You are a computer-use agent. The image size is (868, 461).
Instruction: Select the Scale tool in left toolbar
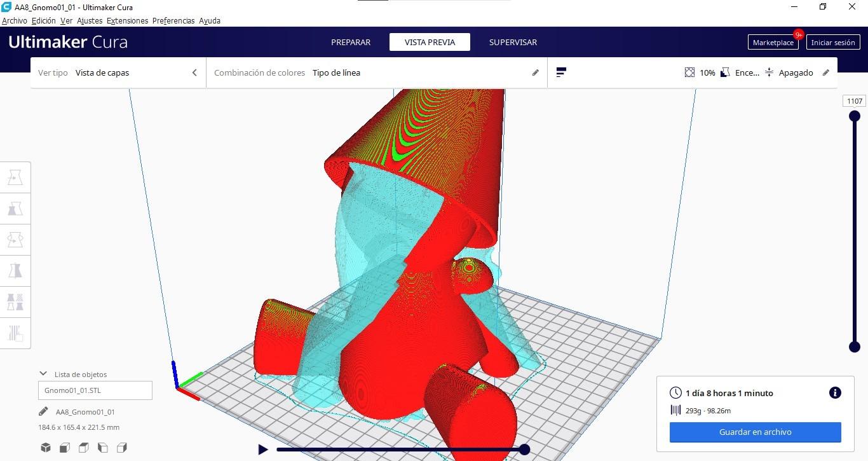point(15,209)
